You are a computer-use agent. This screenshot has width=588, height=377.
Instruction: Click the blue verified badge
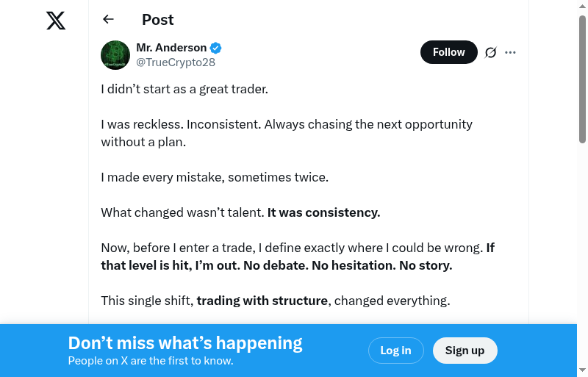[x=216, y=48]
